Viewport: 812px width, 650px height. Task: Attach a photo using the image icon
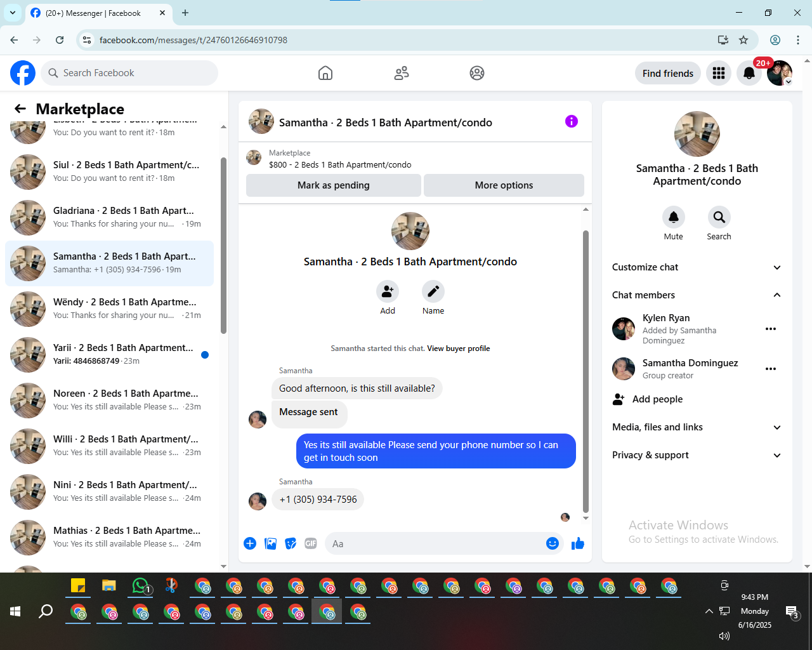(x=270, y=543)
